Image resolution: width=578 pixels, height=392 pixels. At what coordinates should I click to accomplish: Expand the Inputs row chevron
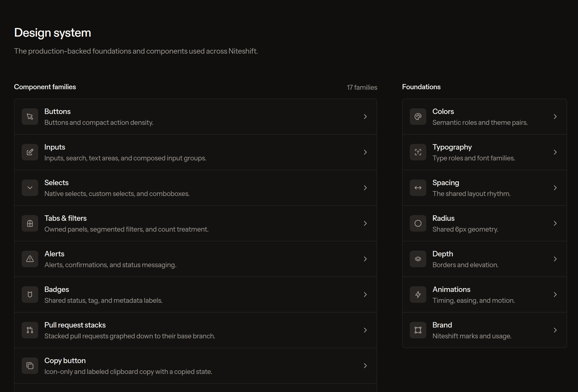click(365, 152)
